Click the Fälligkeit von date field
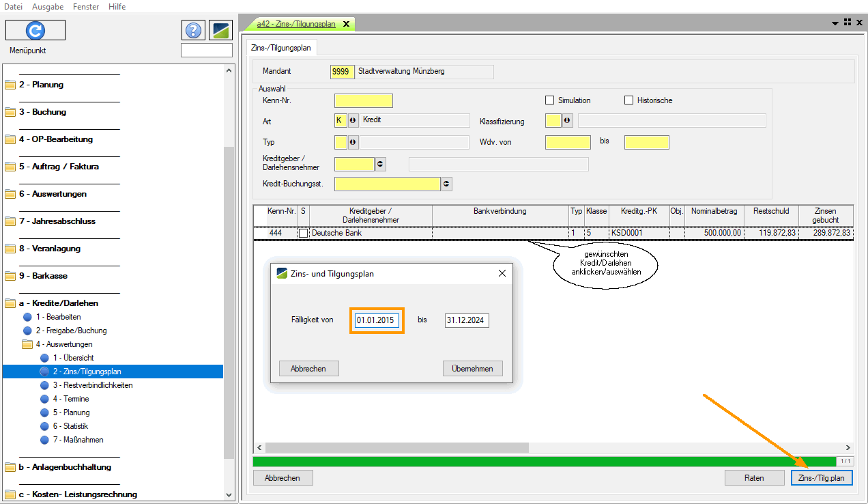The height and width of the screenshot is (504, 868). click(x=377, y=320)
